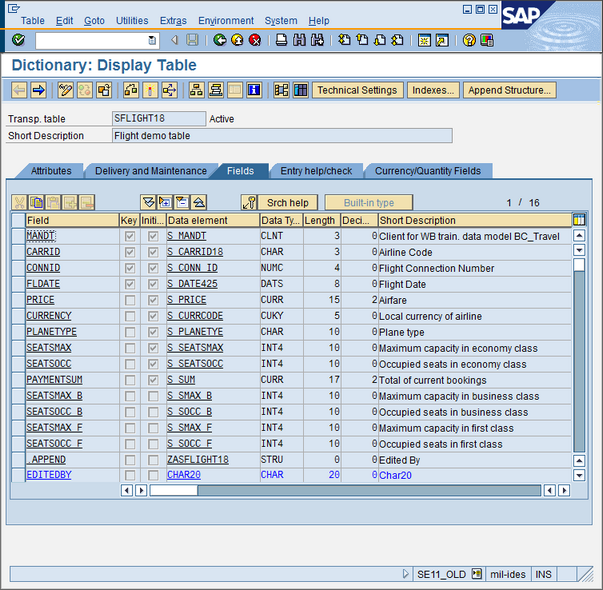The image size is (603, 590).
Task: Click the Entry help/check tab
Action: click(316, 171)
